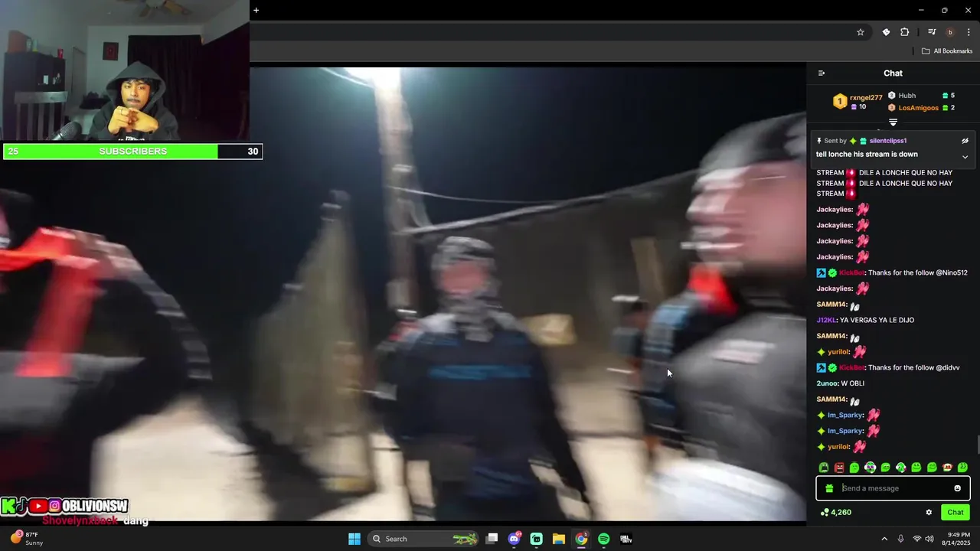Open the 87°F Sunny weather widget
The height and width of the screenshot is (551, 980).
coord(28,539)
